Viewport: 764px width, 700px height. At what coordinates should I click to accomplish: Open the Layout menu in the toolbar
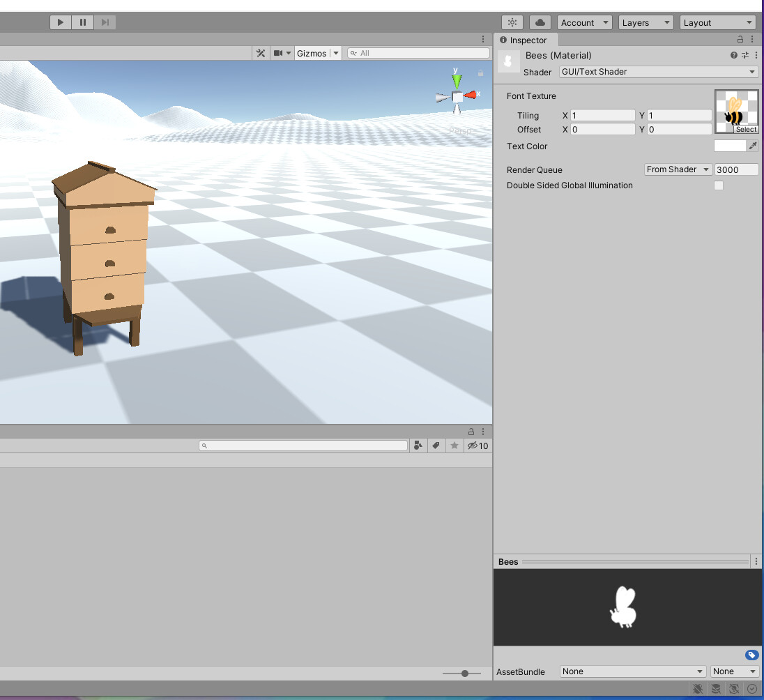pyautogui.click(x=717, y=22)
